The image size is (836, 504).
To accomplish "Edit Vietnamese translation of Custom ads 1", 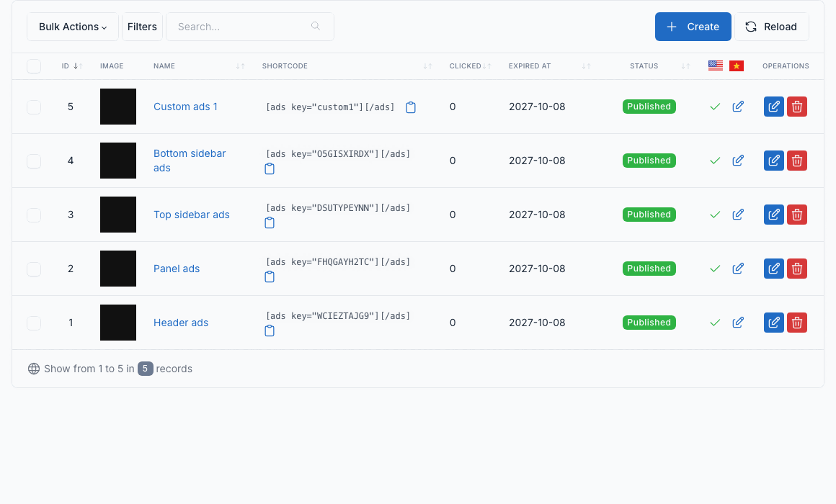I will point(738,107).
